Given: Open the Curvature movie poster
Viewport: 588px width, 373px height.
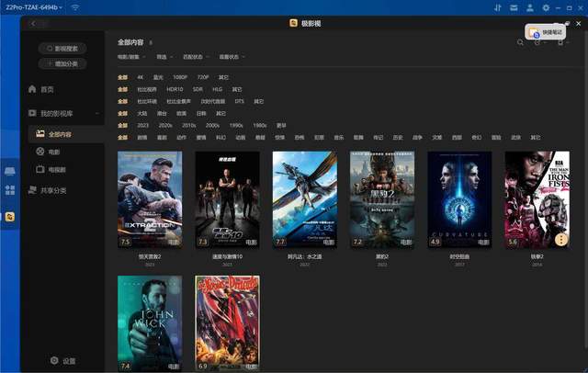Looking at the screenshot, I should tap(459, 199).
